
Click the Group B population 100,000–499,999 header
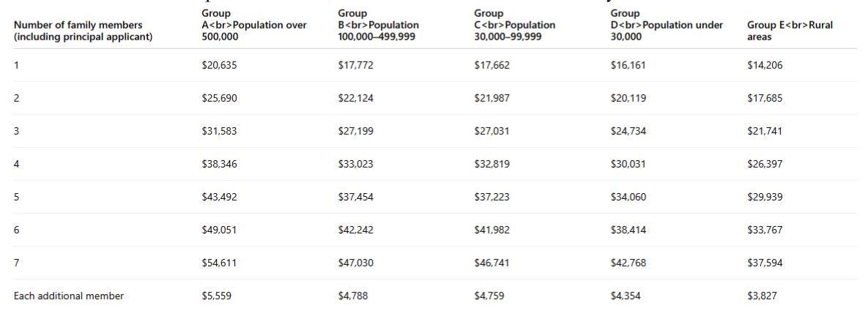click(378, 25)
